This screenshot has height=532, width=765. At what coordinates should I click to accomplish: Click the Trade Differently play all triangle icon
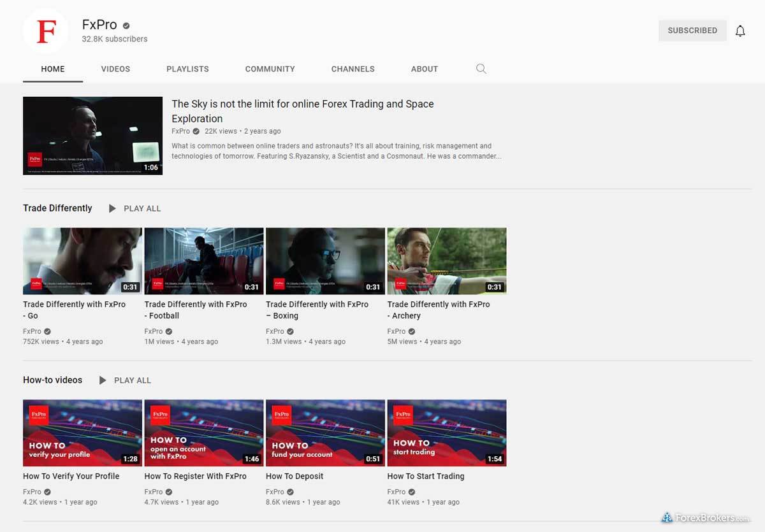tap(112, 208)
